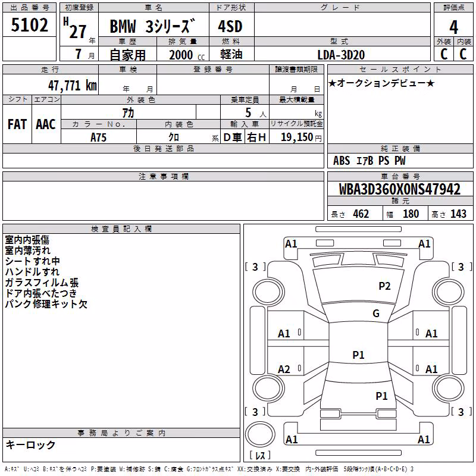476x476 pixels.
Task: Click the shift type FAT
Action: pyautogui.click(x=17, y=124)
